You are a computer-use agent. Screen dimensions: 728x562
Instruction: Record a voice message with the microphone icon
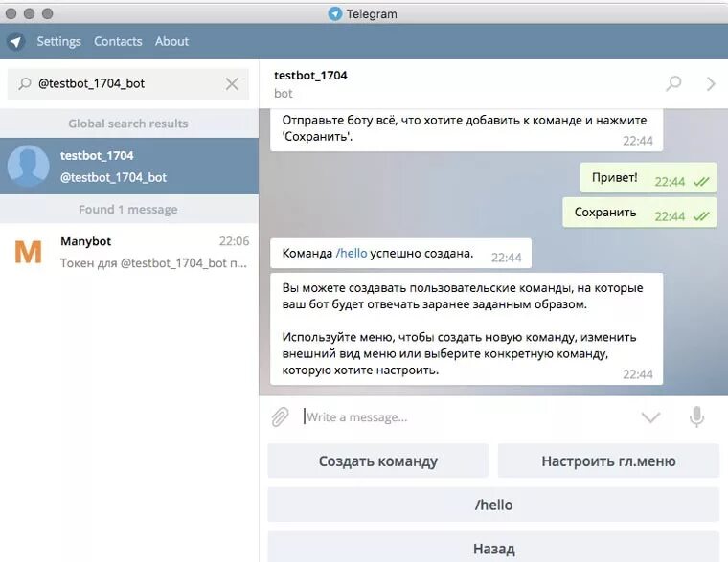(x=696, y=416)
